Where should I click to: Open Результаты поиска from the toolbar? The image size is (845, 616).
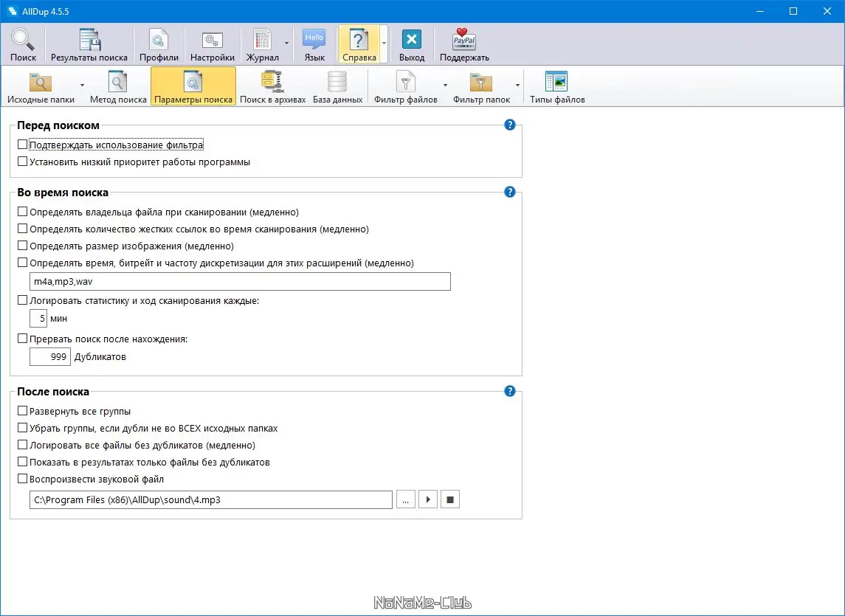point(89,44)
